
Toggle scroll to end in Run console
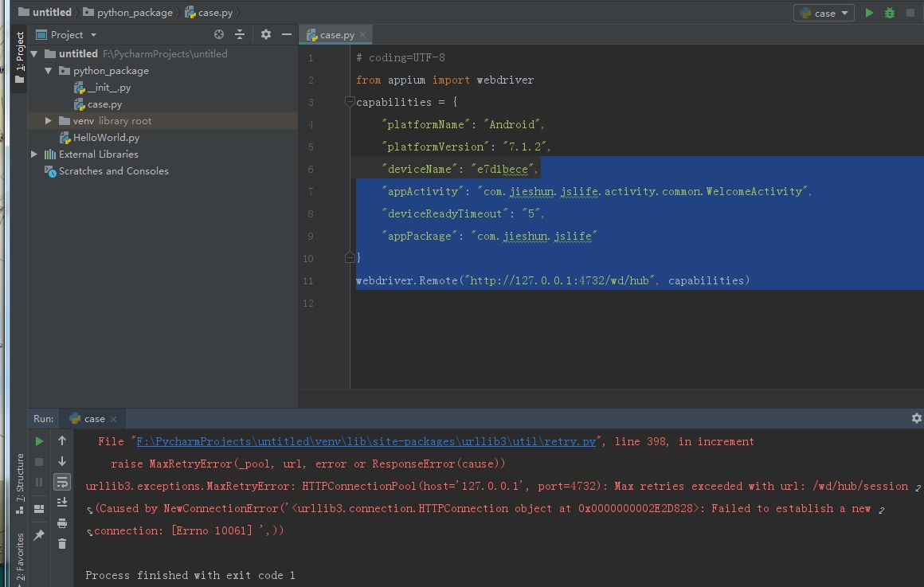[x=62, y=502]
